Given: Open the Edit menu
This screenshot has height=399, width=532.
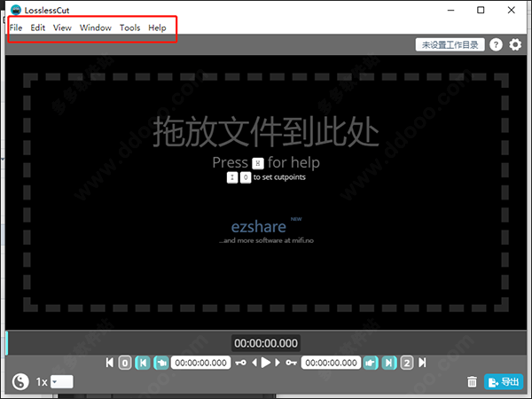Looking at the screenshot, I should [x=37, y=27].
